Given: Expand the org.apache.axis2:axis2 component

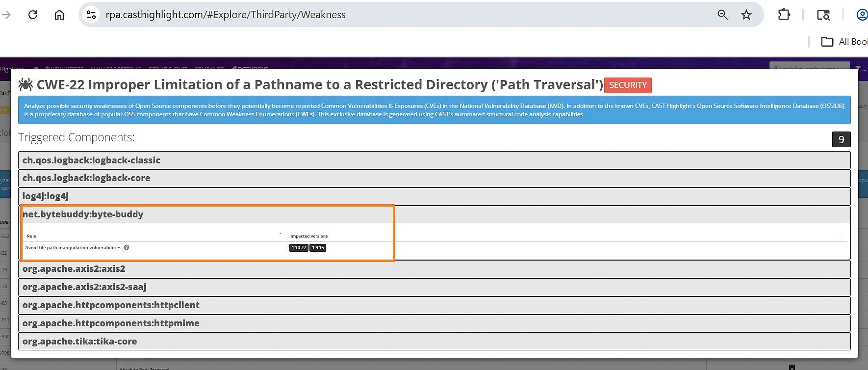Looking at the screenshot, I should coord(434,269).
